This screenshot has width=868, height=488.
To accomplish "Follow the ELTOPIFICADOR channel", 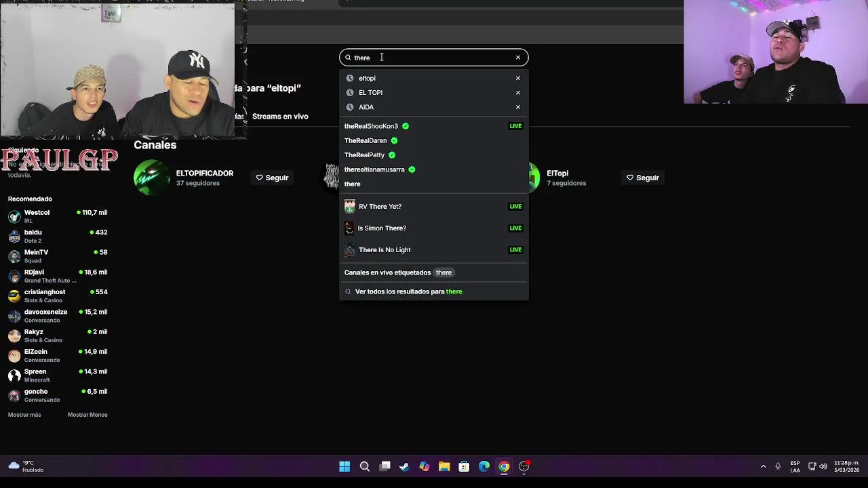I will click(x=272, y=178).
